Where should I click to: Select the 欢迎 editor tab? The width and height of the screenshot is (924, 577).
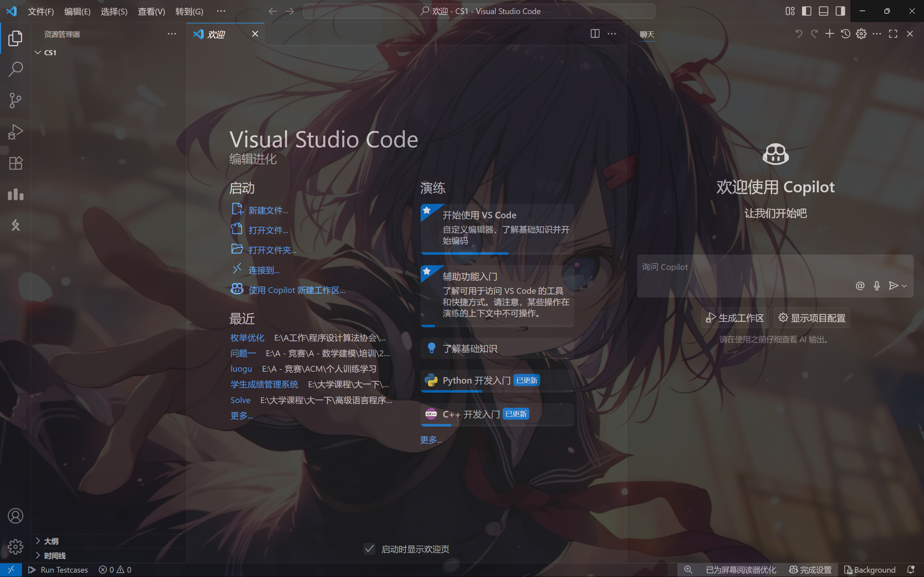(x=217, y=34)
